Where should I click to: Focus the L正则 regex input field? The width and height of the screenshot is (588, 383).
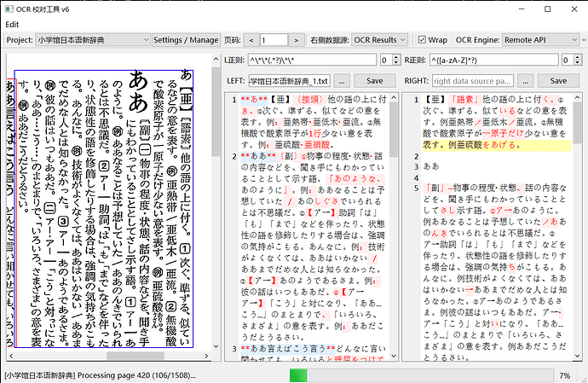click(312, 60)
